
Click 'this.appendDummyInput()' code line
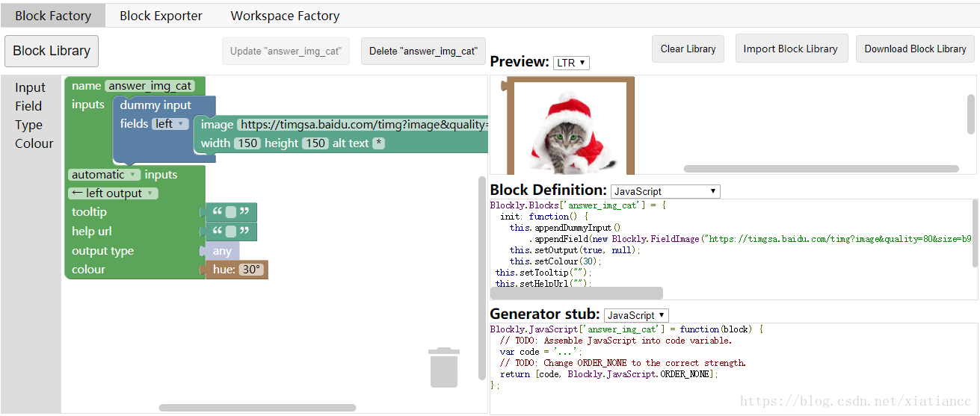[566, 228]
